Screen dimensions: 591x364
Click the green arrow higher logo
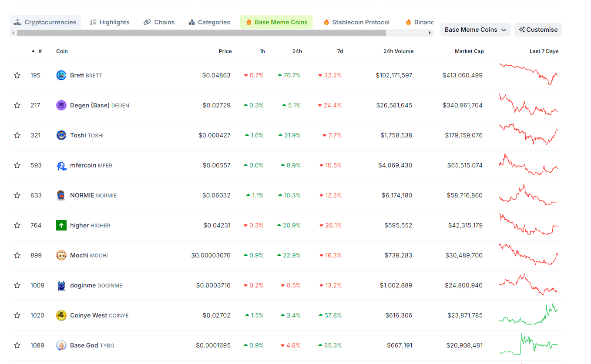(61, 225)
